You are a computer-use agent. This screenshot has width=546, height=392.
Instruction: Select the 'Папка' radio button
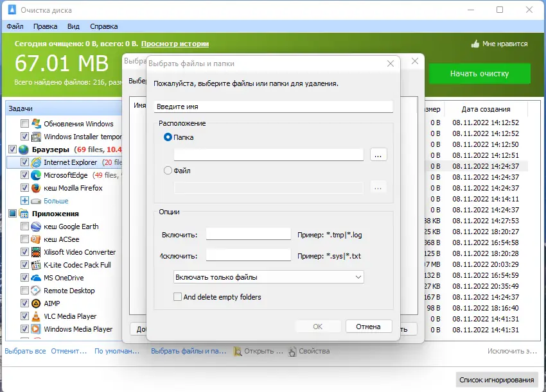tap(168, 137)
